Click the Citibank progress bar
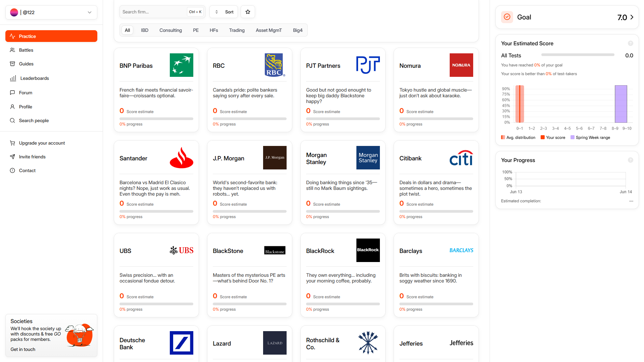Viewport: 644px width, 362px height. 436,211
